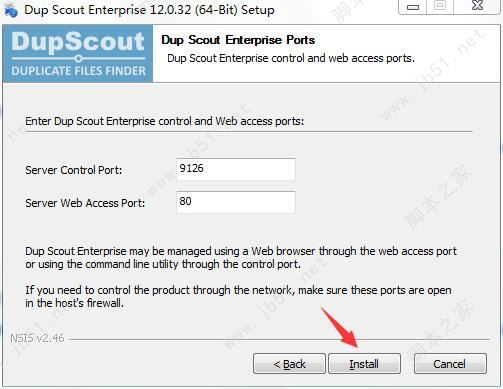Viewport: 503px width, 389px height.
Task: Click the Server Web Access Port label
Action: [x=85, y=203]
